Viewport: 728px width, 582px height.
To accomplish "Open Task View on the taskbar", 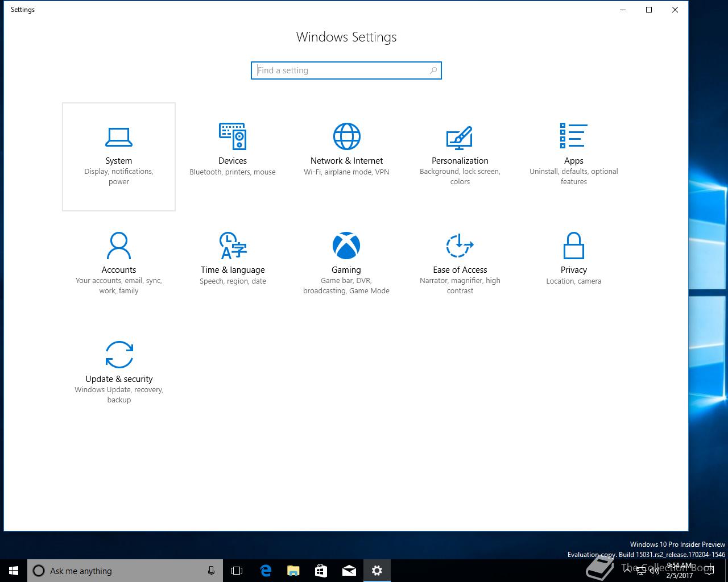I will pos(237,571).
